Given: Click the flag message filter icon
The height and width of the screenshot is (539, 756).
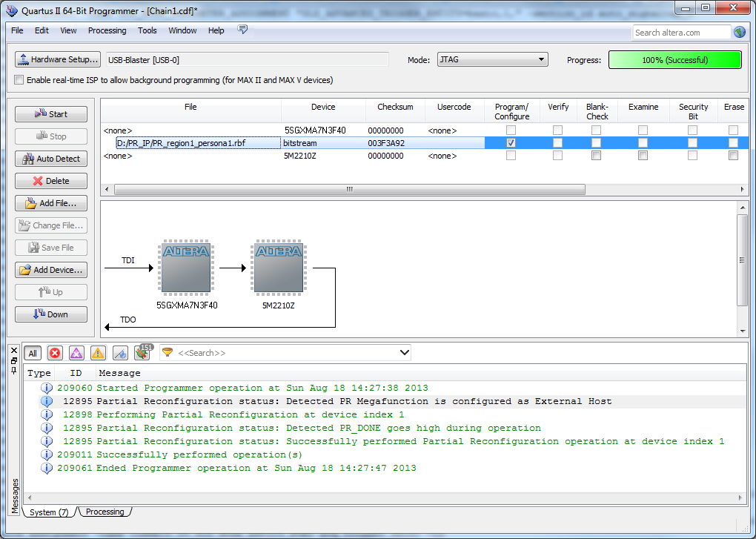Looking at the screenshot, I should (x=120, y=353).
